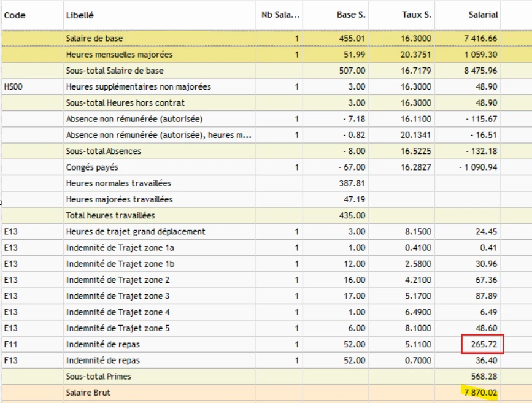
Task: Select the "Sous-total Absences" label
Action: [x=104, y=152]
